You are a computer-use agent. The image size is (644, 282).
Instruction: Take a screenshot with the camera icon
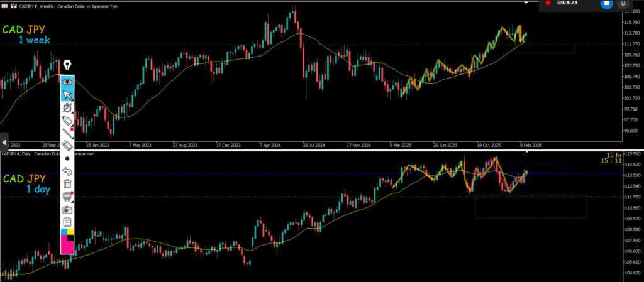[67, 210]
